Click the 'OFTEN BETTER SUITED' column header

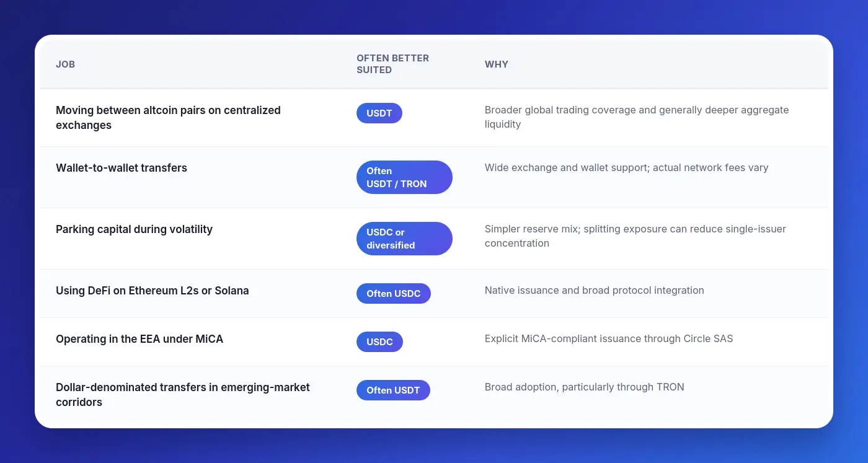coord(392,64)
